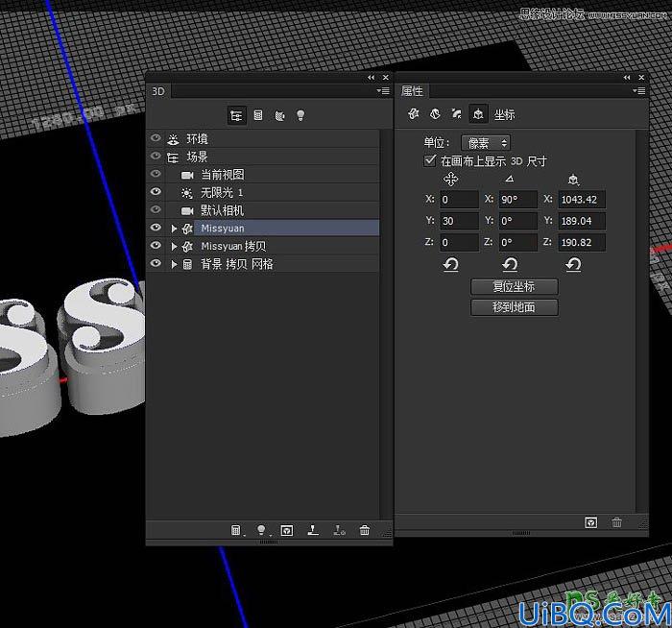The width and height of the screenshot is (672, 628).
Task: Uncheck 在画布上显示 3D 尺寸
Action: click(x=430, y=160)
